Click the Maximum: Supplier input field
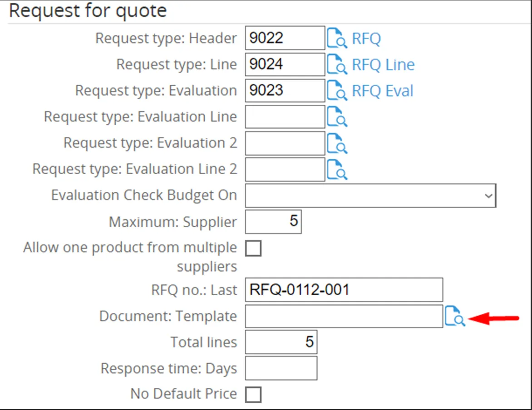Image resolution: width=532 pixels, height=410 pixels. point(273,222)
